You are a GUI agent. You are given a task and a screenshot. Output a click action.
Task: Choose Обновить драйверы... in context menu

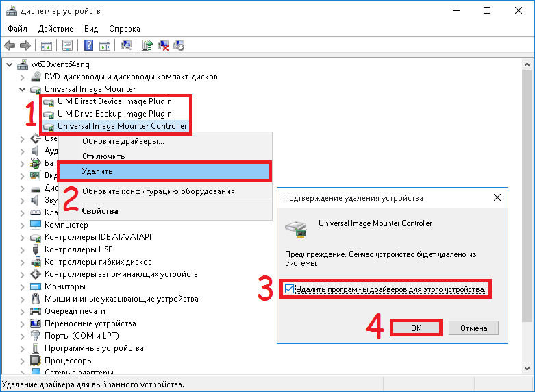(x=166, y=141)
